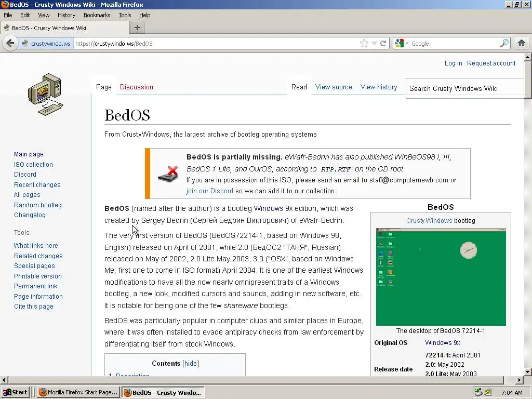Click the BedOS - Crusty Windo... taskbar button
This screenshot has height=399, width=532.
click(163, 392)
